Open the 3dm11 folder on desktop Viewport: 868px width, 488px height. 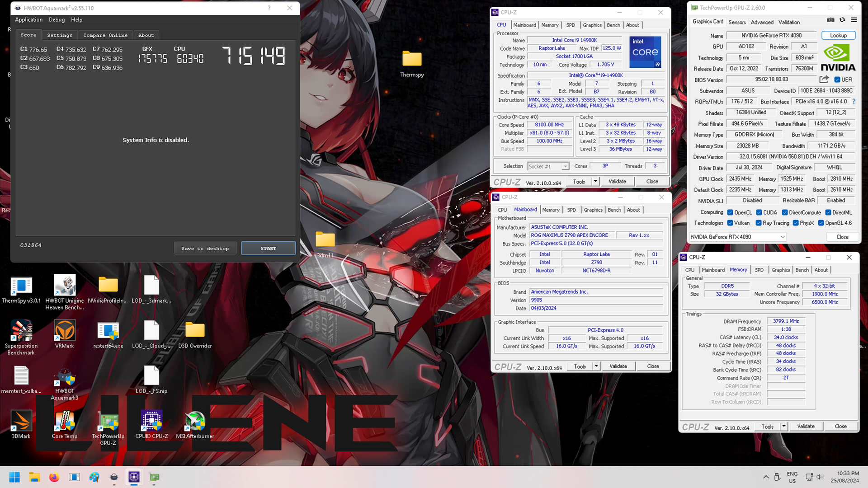click(x=325, y=244)
